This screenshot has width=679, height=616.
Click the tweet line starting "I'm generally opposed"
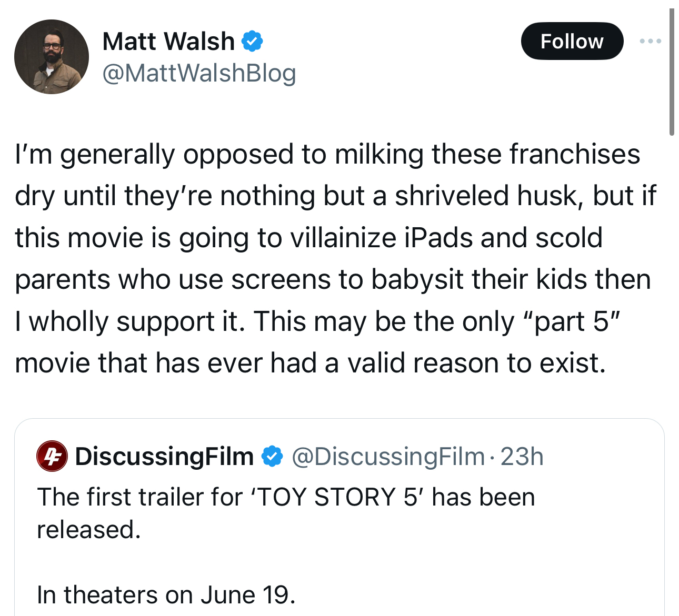[x=327, y=154]
